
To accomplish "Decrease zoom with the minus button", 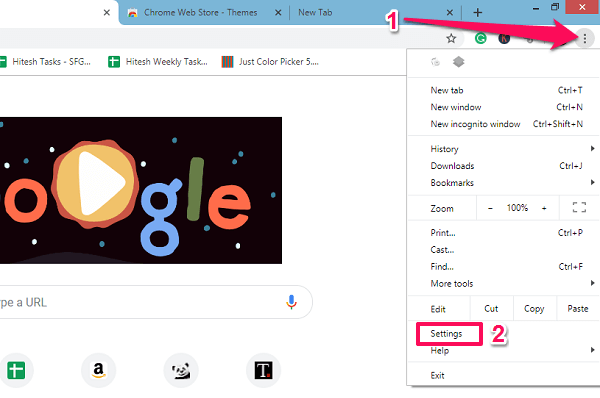I will tap(490, 208).
